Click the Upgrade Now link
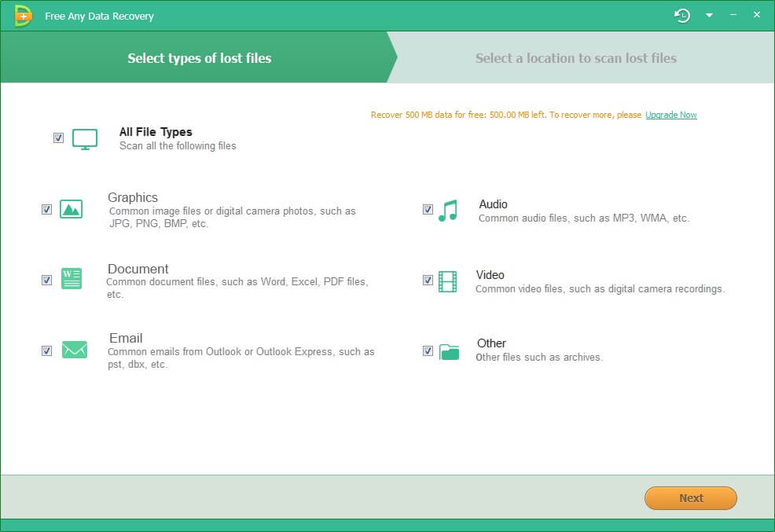Screen dimensions: 775x532 click(670, 115)
